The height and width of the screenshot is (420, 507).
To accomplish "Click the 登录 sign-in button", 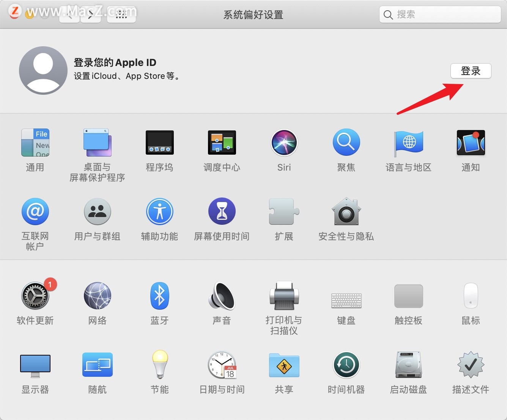I will (x=471, y=71).
